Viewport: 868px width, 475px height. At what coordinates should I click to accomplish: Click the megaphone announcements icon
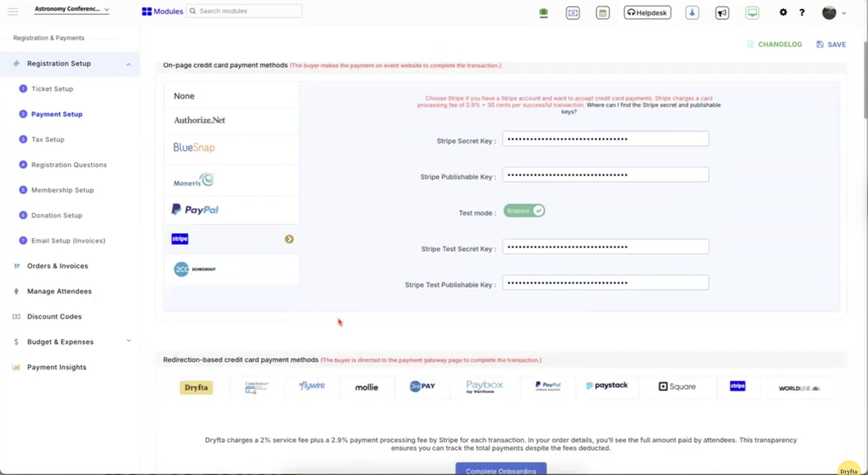722,13
